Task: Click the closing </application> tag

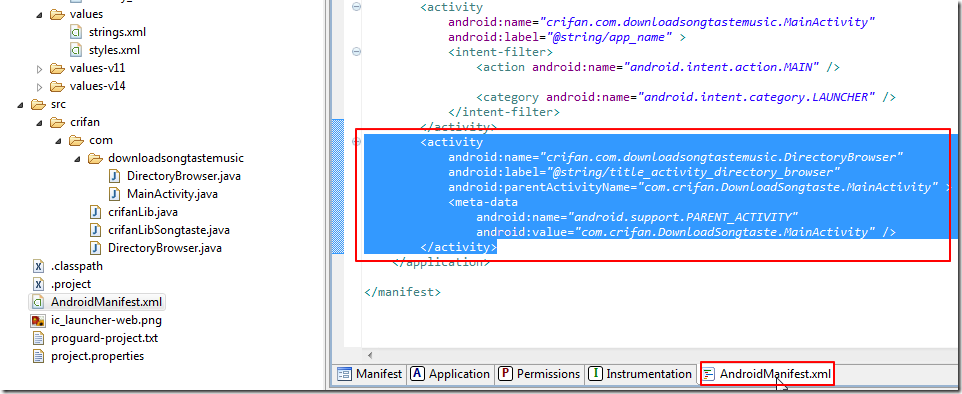Action: (x=441, y=262)
